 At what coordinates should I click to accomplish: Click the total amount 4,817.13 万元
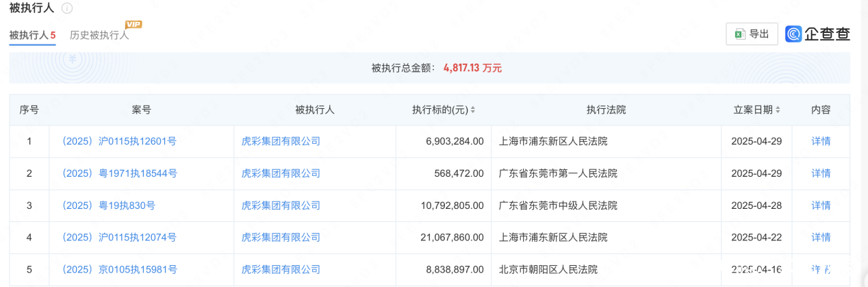(472, 68)
